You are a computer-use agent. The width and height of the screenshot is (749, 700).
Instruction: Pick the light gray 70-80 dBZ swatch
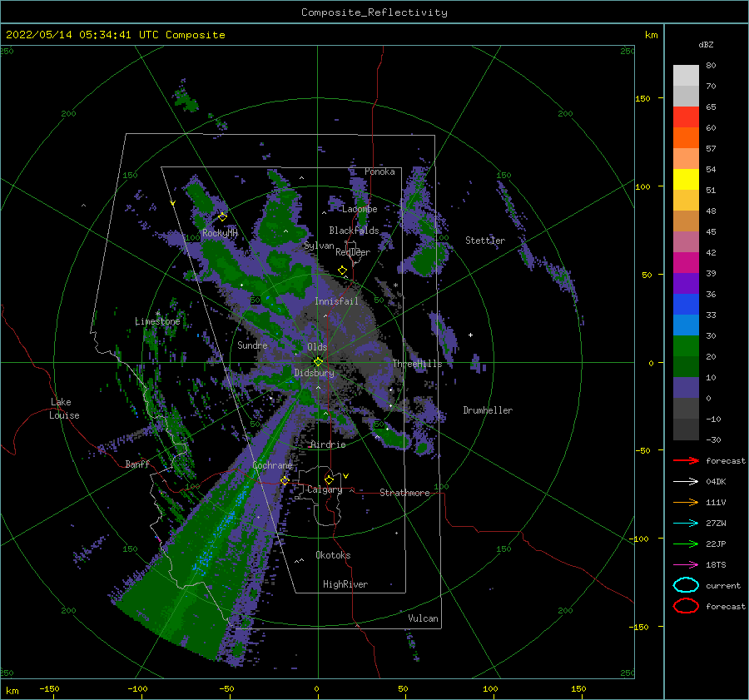click(686, 76)
